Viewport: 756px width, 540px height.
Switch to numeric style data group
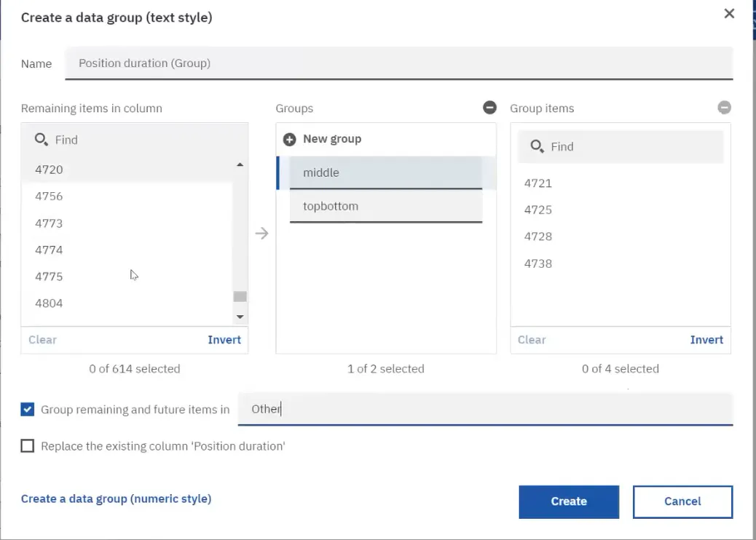pyautogui.click(x=116, y=499)
